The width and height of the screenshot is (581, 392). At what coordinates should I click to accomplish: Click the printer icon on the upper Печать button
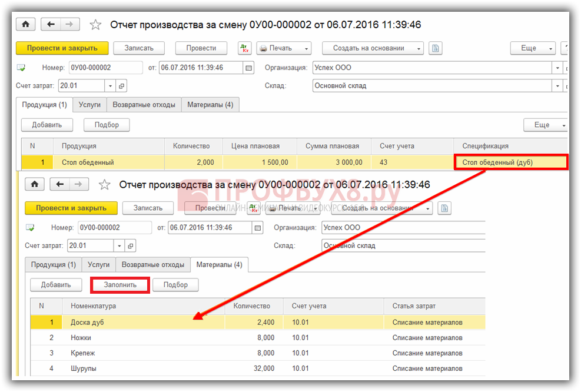[263, 48]
